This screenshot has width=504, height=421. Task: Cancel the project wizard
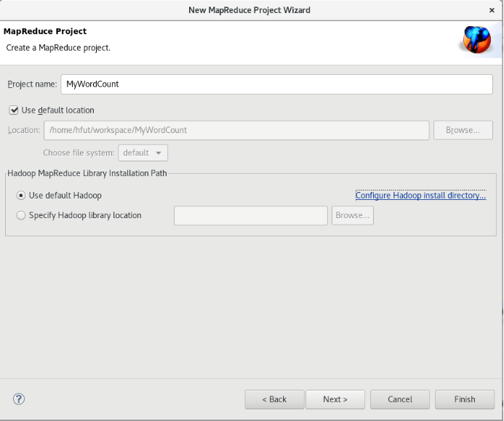point(399,399)
